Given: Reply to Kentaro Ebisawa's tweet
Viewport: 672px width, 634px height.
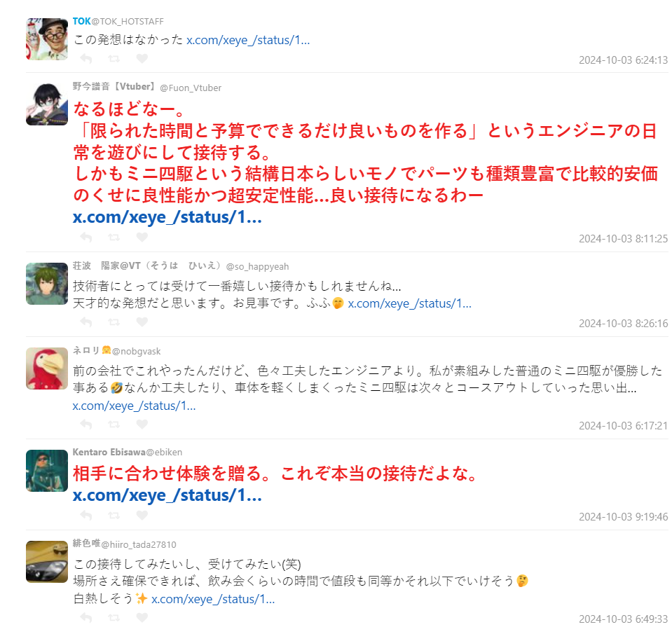Looking at the screenshot, I should [x=86, y=515].
